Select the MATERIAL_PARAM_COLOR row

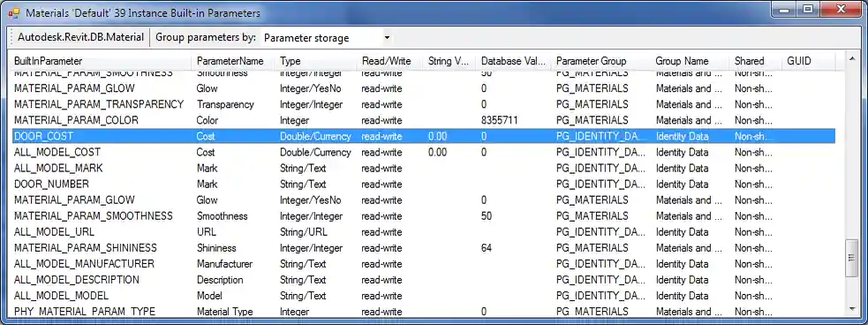coord(424,120)
